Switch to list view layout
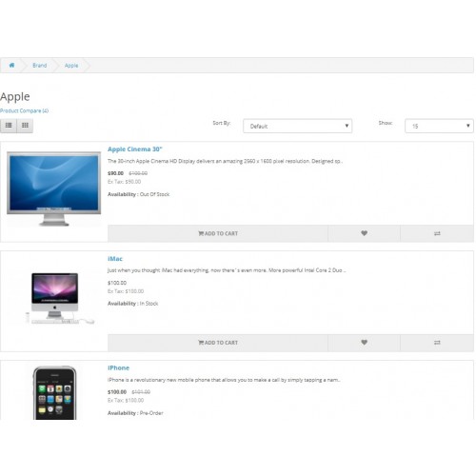Screen dimensions: 476x476 tap(9, 126)
